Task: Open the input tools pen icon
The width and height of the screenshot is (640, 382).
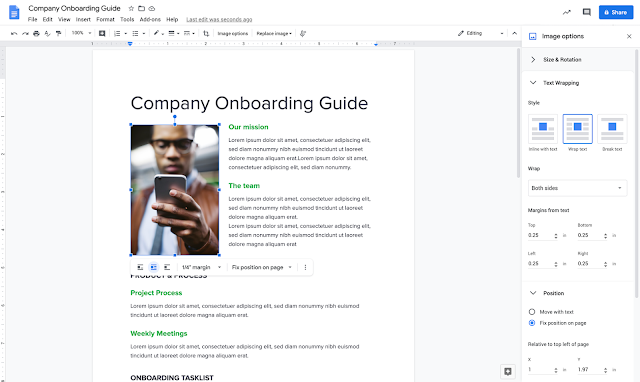Action: point(303,33)
